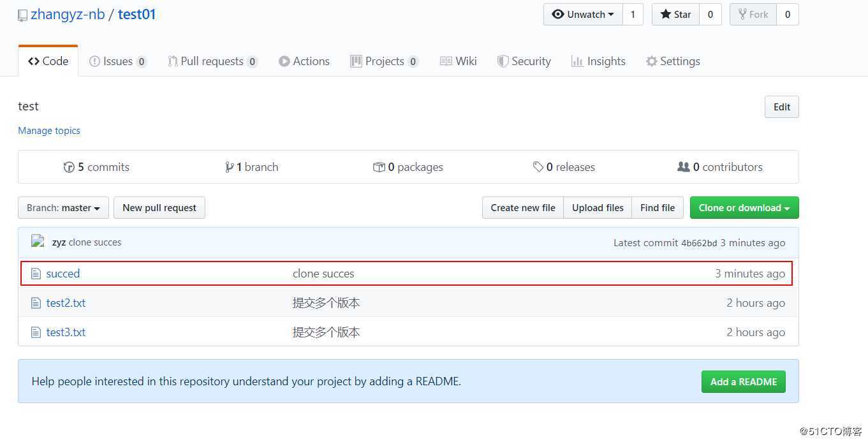Go to the Pull requests tab
Image resolution: width=868 pixels, height=442 pixels.
(213, 61)
